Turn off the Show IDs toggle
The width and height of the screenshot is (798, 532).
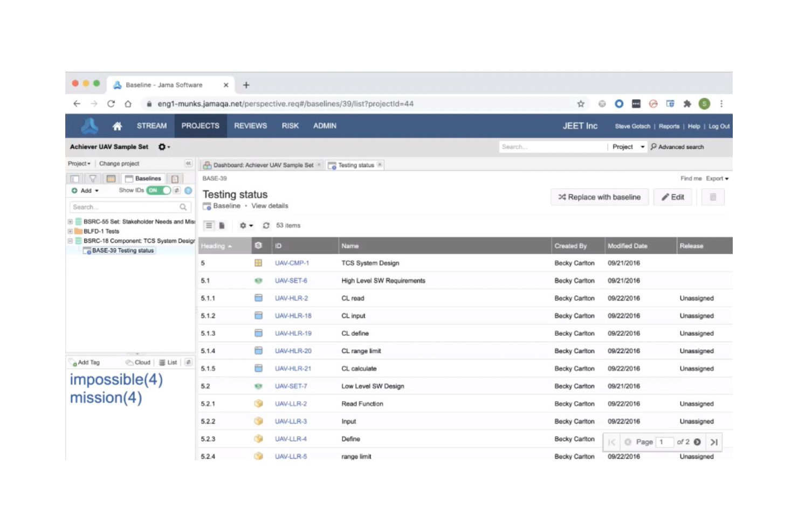159,190
